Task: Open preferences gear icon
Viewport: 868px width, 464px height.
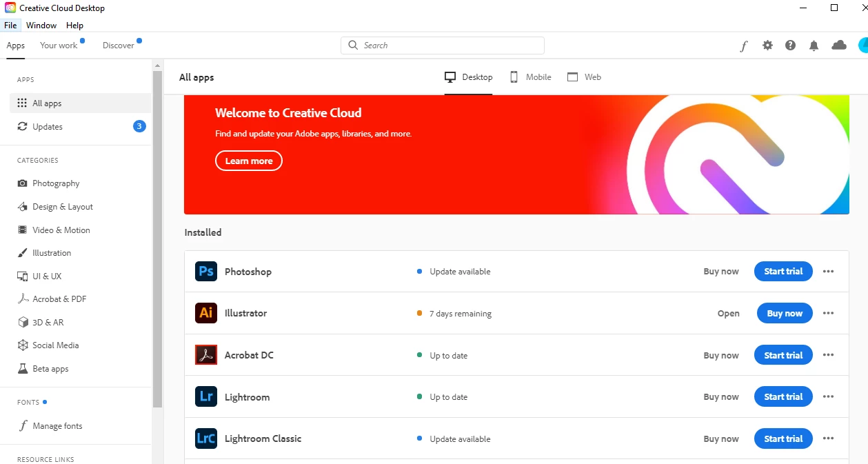Action: tap(767, 46)
